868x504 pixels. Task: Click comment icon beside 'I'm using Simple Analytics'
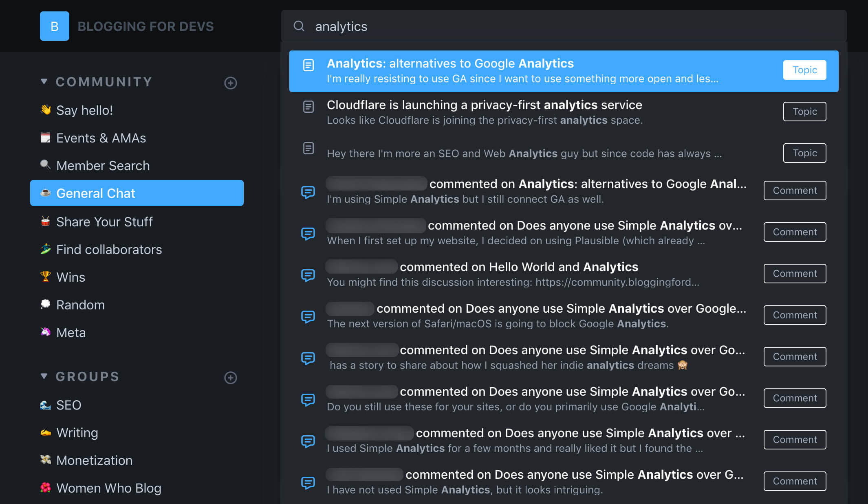(x=308, y=192)
